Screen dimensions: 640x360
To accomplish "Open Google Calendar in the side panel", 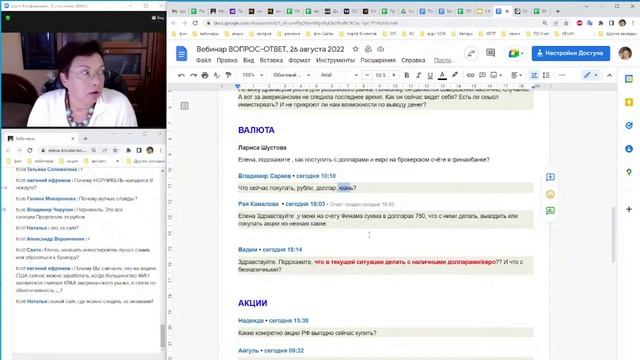I will click(x=629, y=79).
